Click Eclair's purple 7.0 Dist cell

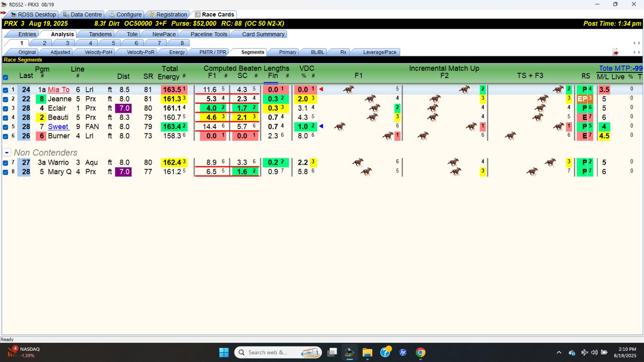click(124, 108)
